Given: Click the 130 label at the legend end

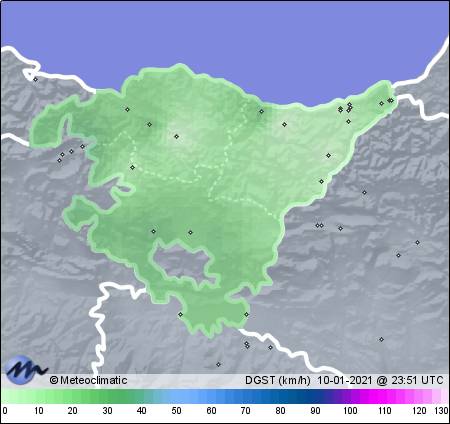Looking at the screenshot, I should point(441,411).
